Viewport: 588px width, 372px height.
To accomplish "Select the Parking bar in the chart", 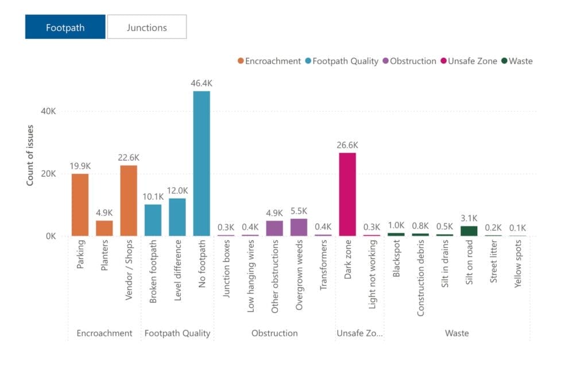I will coord(80,204).
